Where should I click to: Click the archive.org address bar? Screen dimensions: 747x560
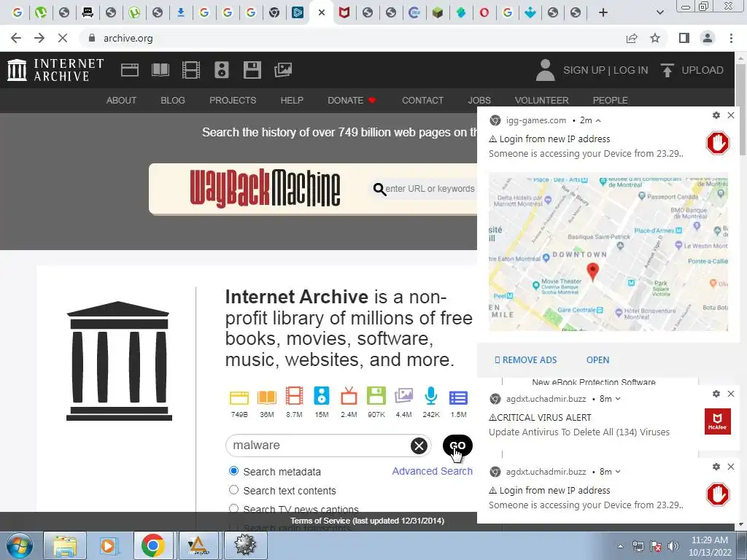pyautogui.click(x=352, y=38)
